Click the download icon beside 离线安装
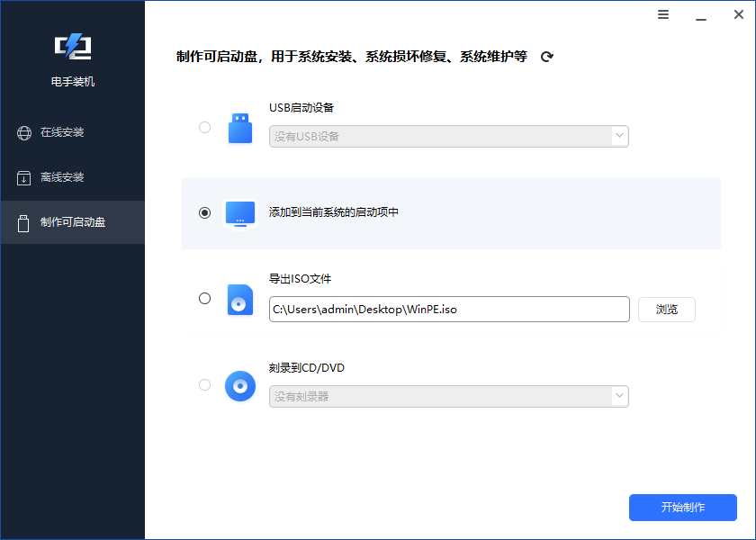 (x=23, y=177)
